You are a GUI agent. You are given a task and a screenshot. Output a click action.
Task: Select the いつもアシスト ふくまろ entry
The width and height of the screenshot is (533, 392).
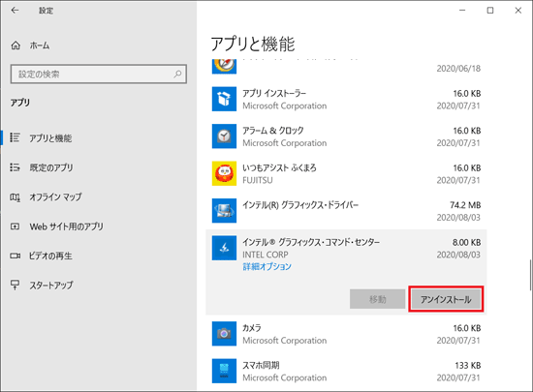[x=346, y=174]
